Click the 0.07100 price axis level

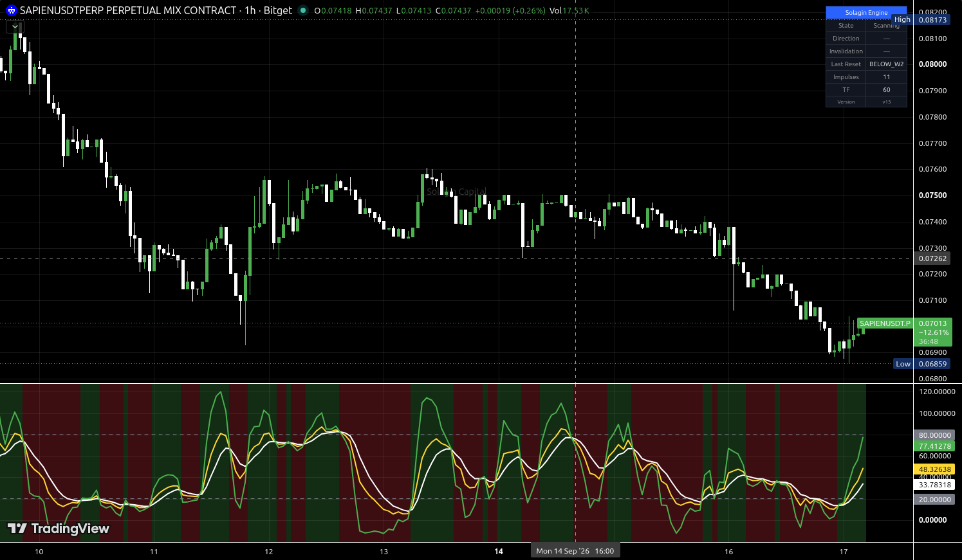[x=932, y=300]
